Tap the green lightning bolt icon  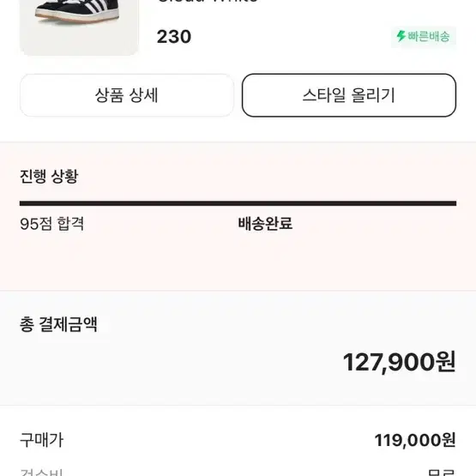pos(401,36)
